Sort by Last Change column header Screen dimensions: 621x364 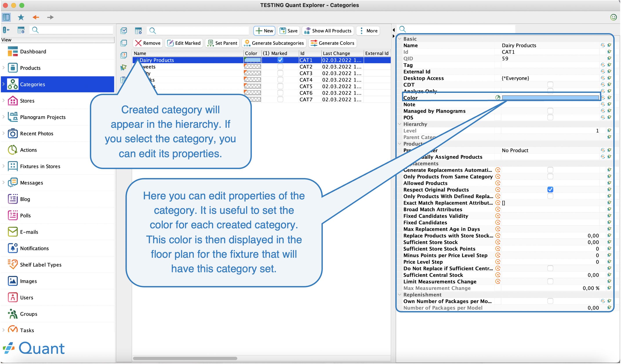tap(343, 53)
